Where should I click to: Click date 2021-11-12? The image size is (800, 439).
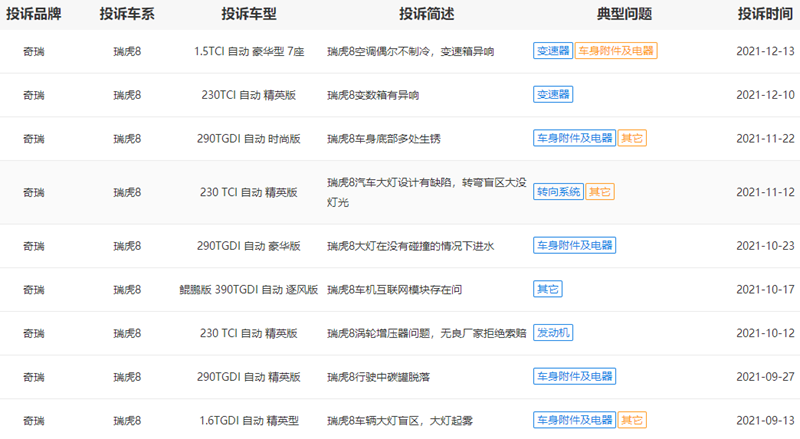(765, 192)
